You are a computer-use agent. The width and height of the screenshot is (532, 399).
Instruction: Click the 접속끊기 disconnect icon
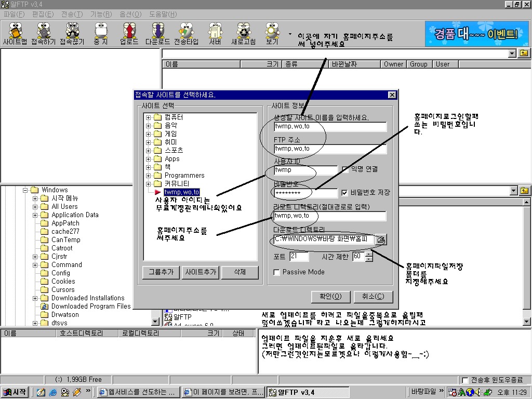click(72, 33)
